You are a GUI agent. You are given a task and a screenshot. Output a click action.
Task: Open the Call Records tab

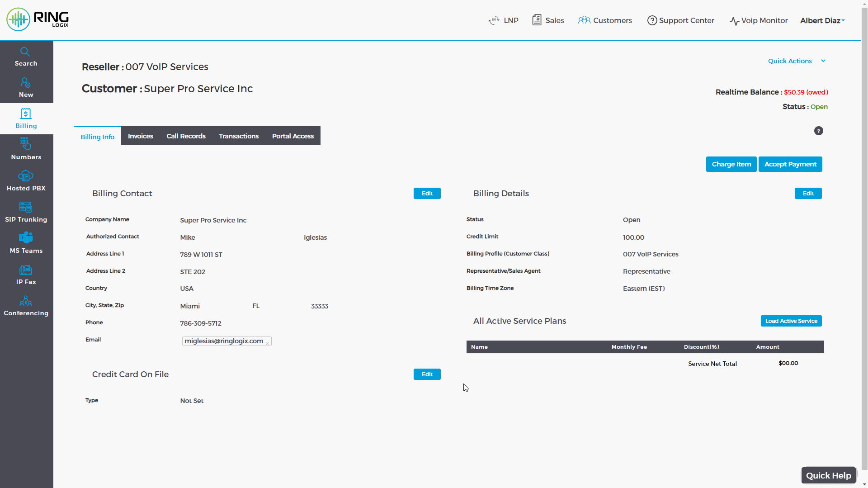point(186,136)
